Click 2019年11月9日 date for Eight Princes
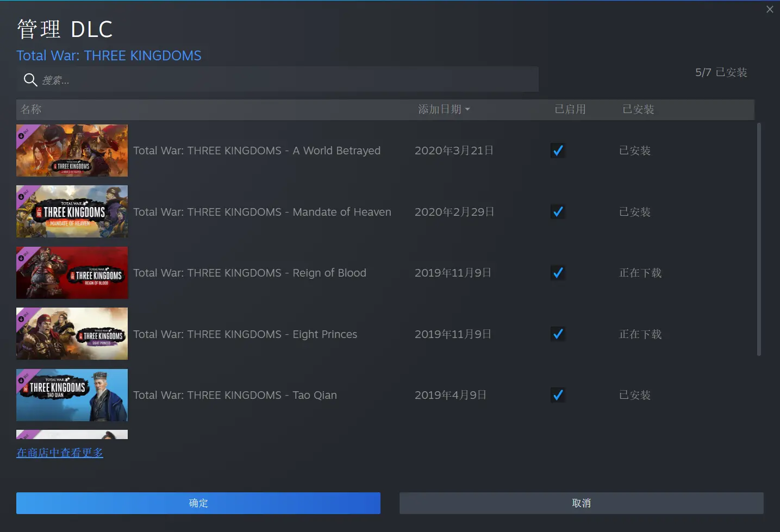This screenshot has height=532, width=780. pyautogui.click(x=453, y=334)
